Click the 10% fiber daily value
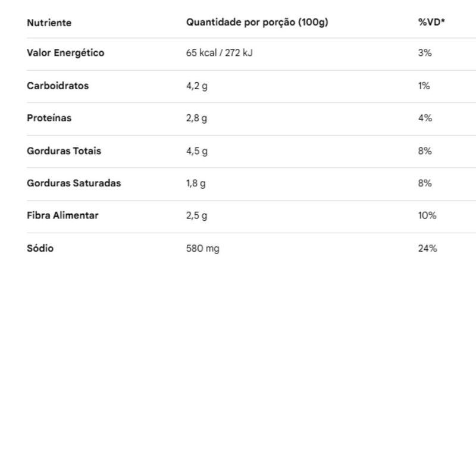The height and width of the screenshot is (476, 476). [427, 215]
